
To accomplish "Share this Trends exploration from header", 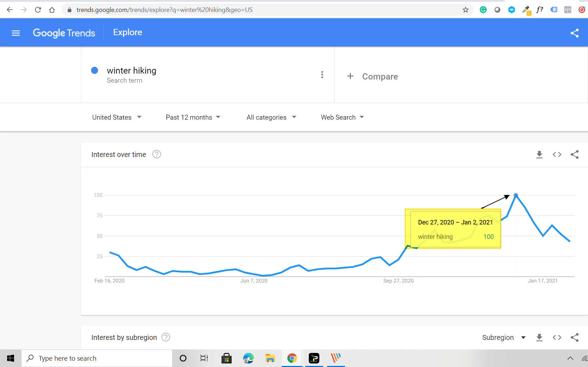I will (x=575, y=33).
